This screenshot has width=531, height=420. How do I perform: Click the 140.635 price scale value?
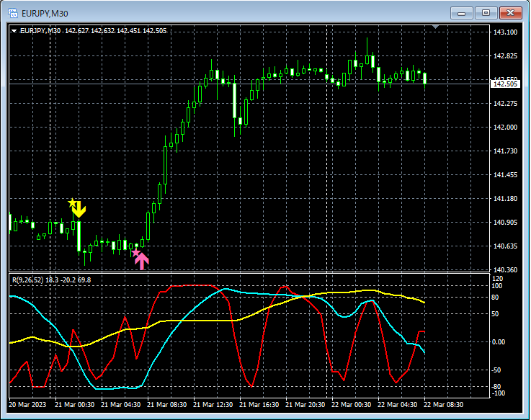(x=505, y=246)
